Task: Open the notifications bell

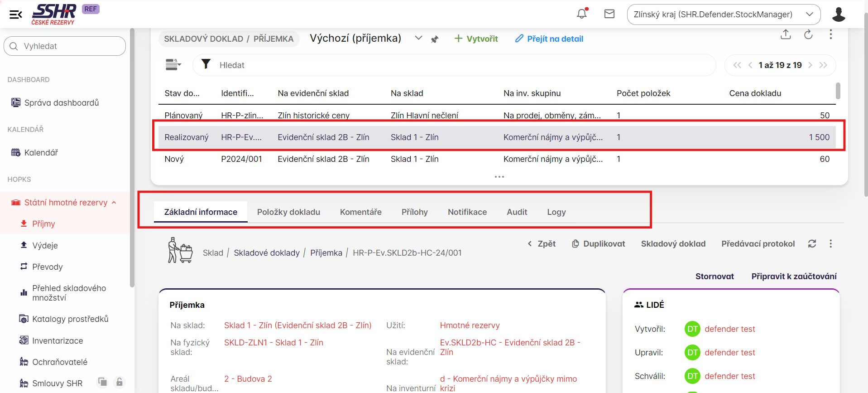Action: (x=582, y=14)
